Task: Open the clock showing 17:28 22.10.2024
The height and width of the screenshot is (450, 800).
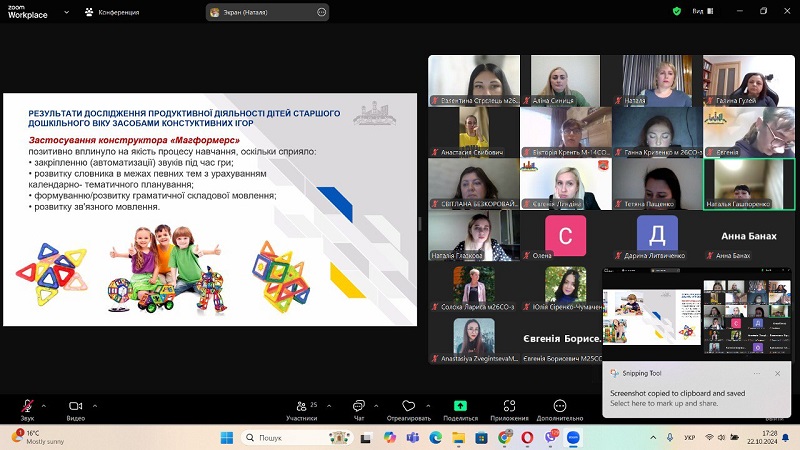Action: point(762,437)
